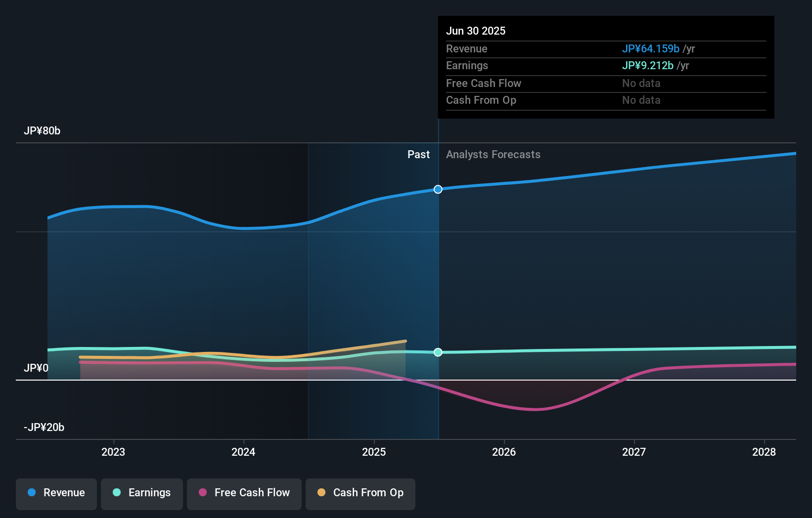Click the 2027 x-axis label
Viewport: 812px width, 518px height.
[634, 452]
